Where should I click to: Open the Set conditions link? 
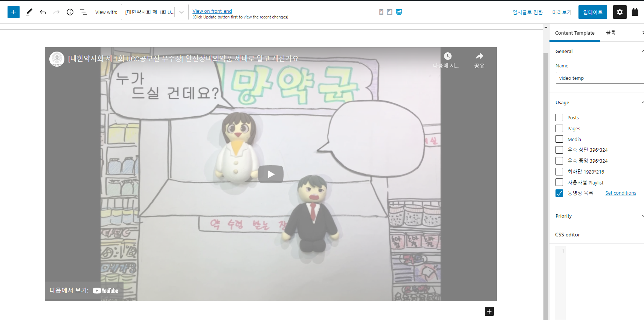621,193
